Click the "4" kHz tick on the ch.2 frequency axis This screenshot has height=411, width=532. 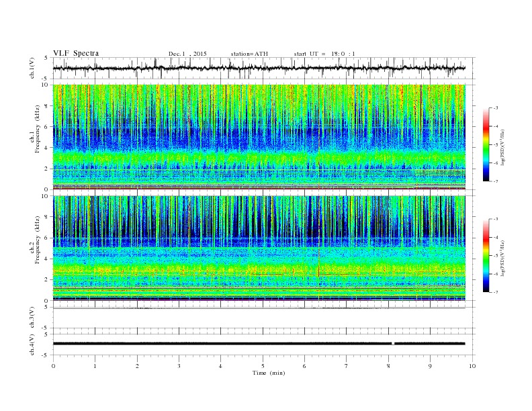pyautogui.click(x=46, y=259)
